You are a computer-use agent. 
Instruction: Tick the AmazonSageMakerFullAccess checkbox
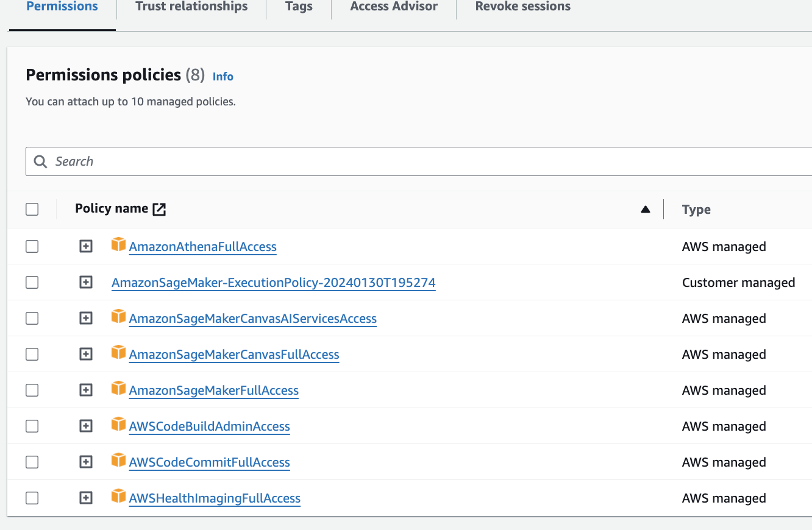[32, 390]
